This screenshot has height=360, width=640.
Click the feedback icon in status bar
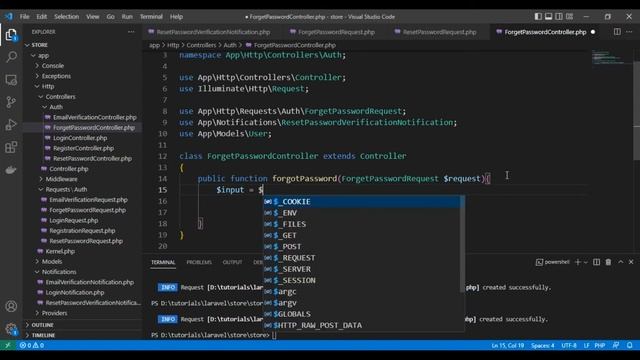click(616, 345)
